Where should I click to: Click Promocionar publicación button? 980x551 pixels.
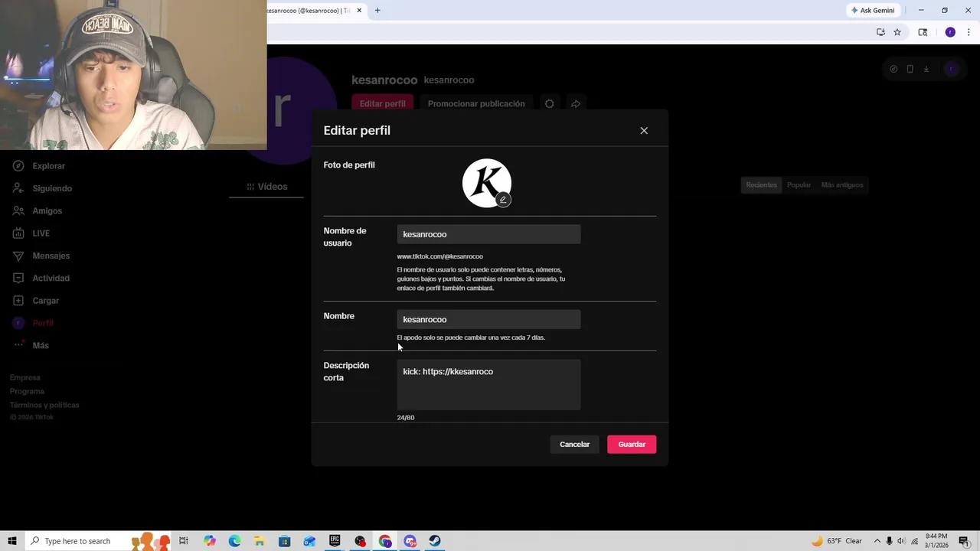tap(476, 103)
